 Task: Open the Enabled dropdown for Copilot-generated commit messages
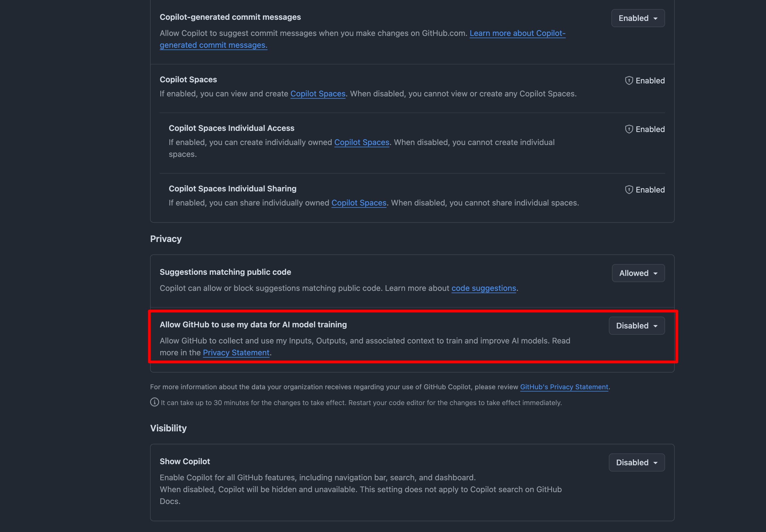(638, 18)
